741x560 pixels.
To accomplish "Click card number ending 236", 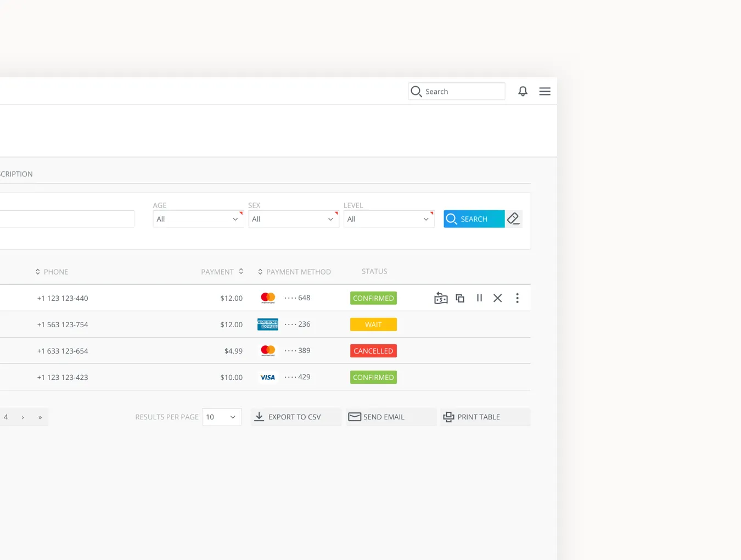I will [297, 324].
